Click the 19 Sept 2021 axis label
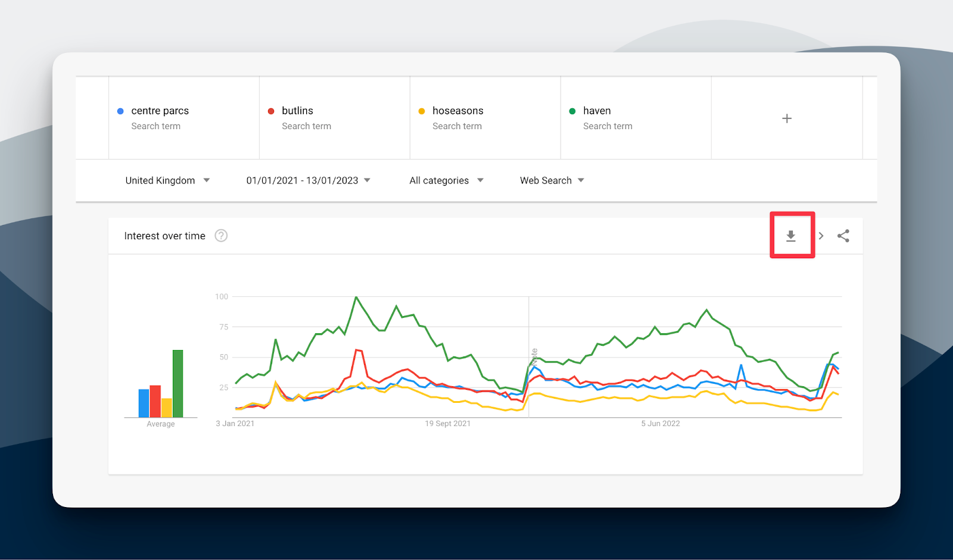The image size is (953, 560). click(x=448, y=424)
